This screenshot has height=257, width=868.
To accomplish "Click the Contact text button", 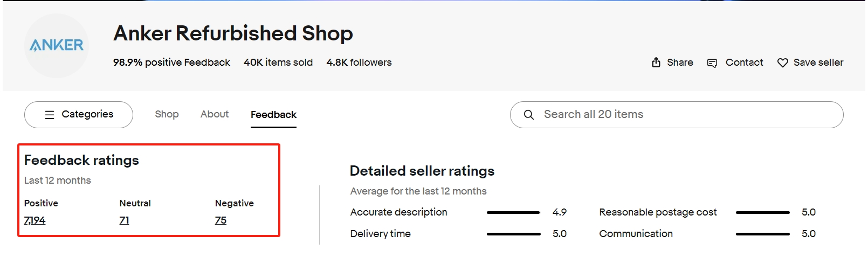I will click(x=744, y=62).
